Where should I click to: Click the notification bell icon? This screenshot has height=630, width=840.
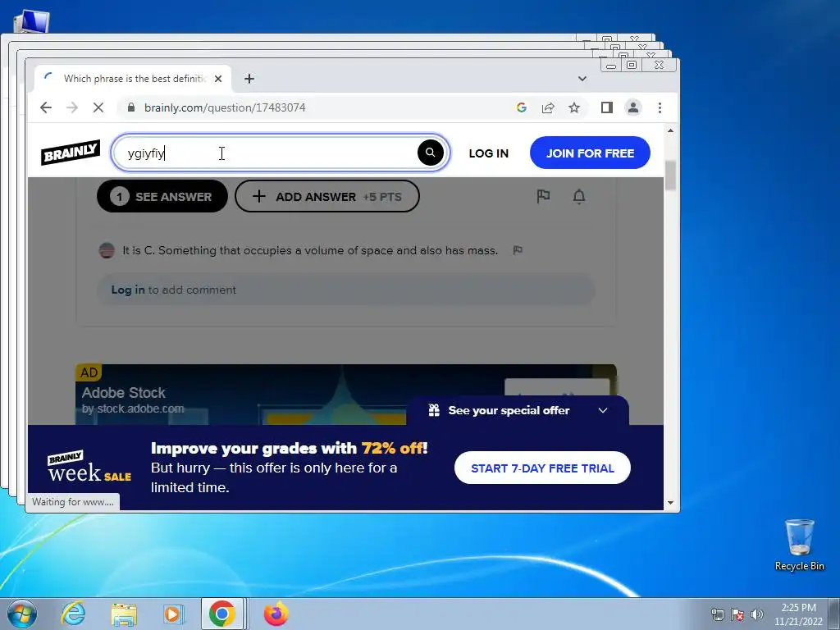click(578, 197)
